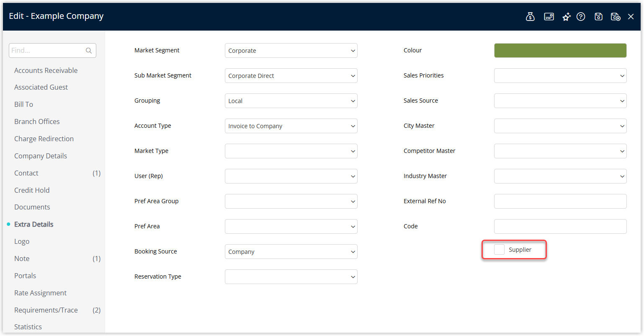Open the Market Segment dropdown

click(291, 51)
